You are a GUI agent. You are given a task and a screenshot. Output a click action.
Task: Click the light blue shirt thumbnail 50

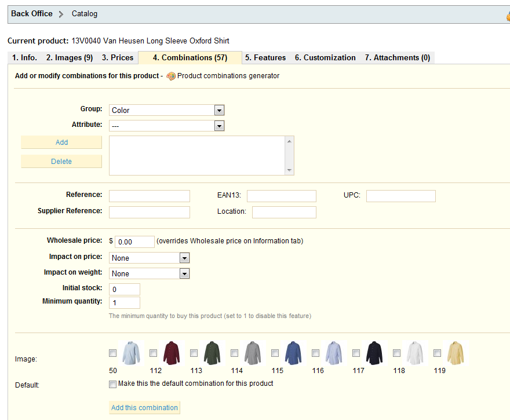[x=131, y=353]
